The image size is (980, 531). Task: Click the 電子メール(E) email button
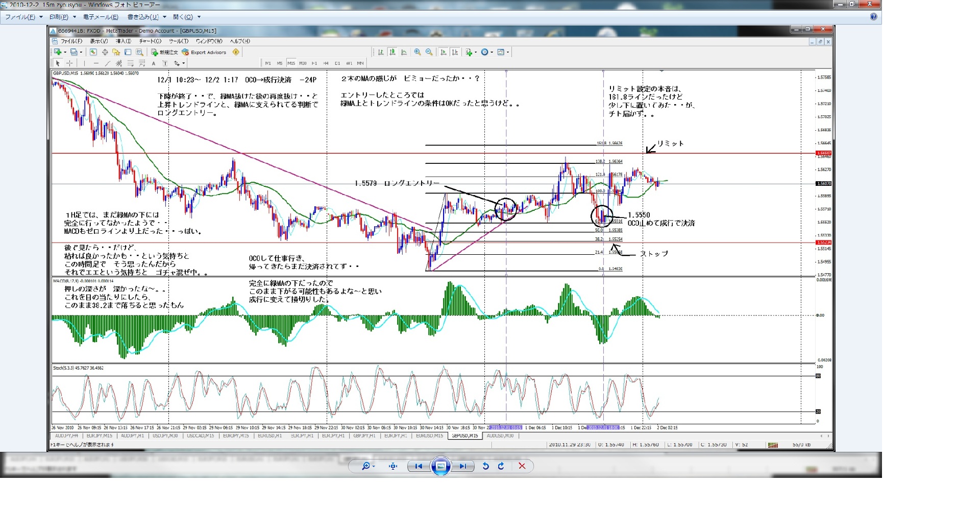pyautogui.click(x=101, y=17)
